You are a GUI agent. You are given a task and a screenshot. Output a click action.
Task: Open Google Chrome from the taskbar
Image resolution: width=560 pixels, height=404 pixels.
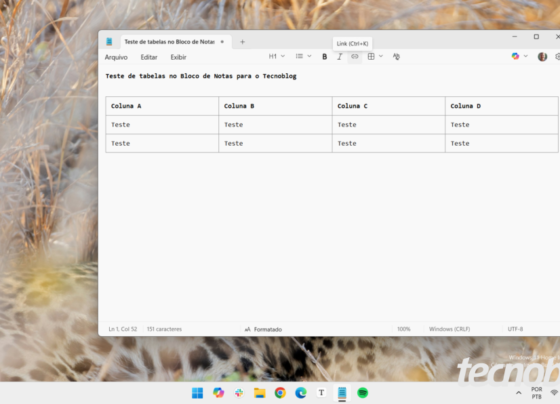pyautogui.click(x=280, y=393)
